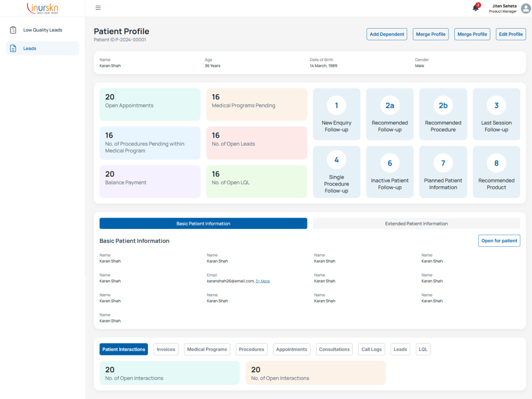Open the 3+ More emails link
This screenshot has height=399, width=532.
263,281
